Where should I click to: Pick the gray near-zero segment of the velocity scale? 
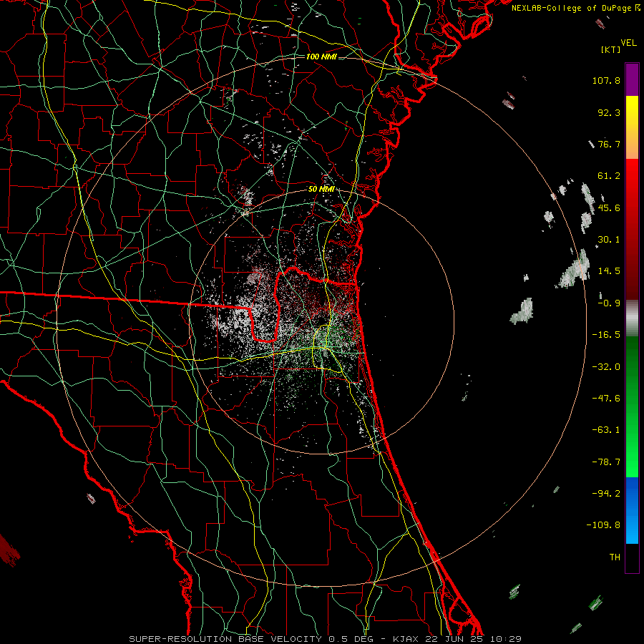[632, 318]
